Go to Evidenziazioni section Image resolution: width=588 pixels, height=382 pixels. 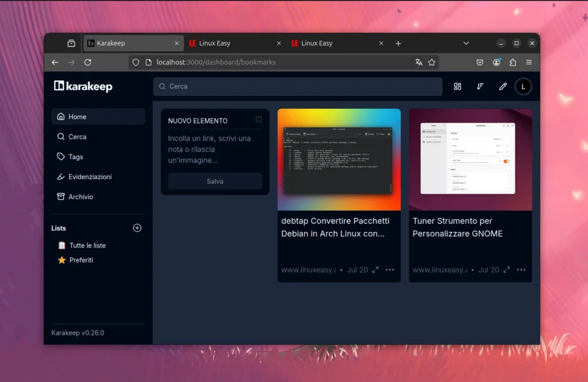(x=90, y=177)
